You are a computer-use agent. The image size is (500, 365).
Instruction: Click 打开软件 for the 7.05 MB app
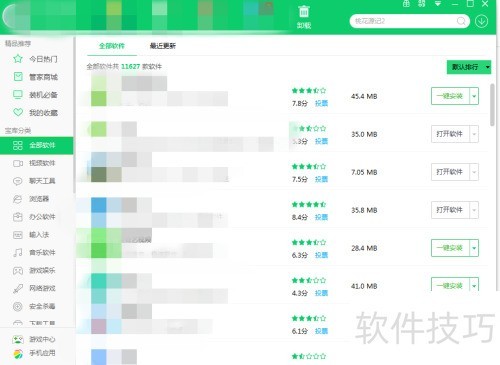coord(450,172)
